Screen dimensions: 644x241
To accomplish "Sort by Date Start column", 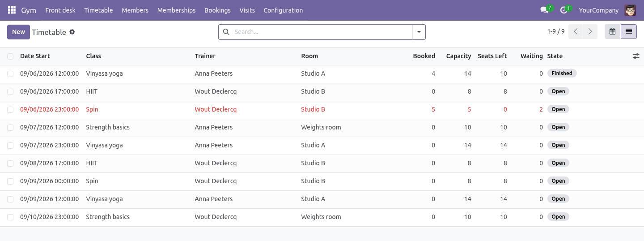I will click(35, 56).
